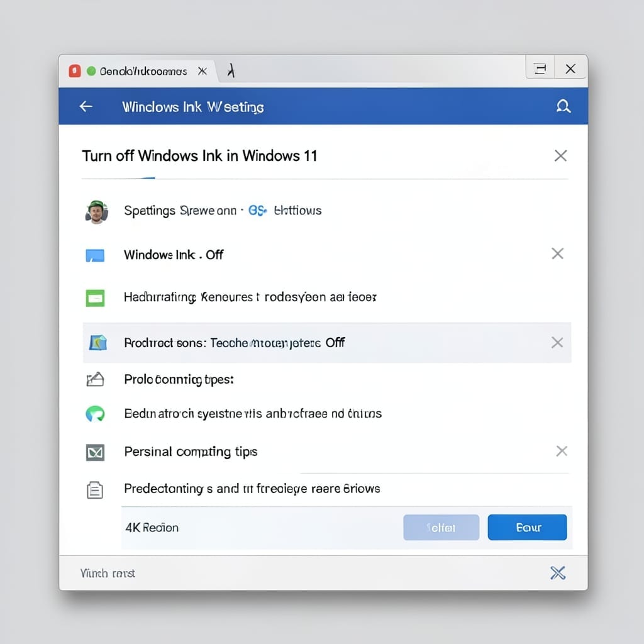Click the blue icon beside 'Windows Ink . Off'

(95, 255)
